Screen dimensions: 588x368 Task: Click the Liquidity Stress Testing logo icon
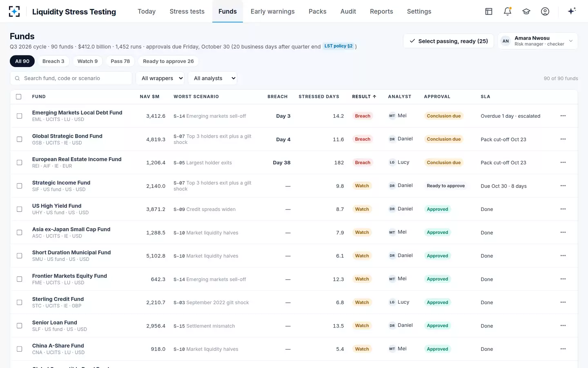tap(14, 11)
